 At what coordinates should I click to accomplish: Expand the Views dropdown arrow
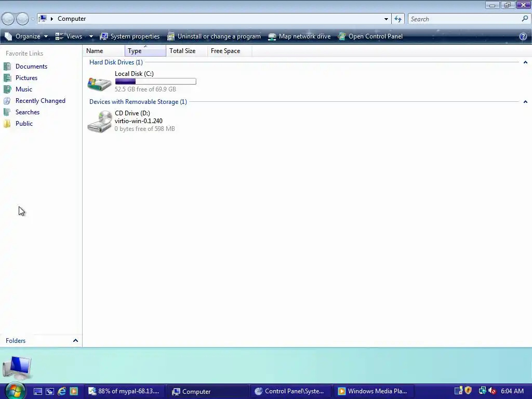[x=91, y=36]
